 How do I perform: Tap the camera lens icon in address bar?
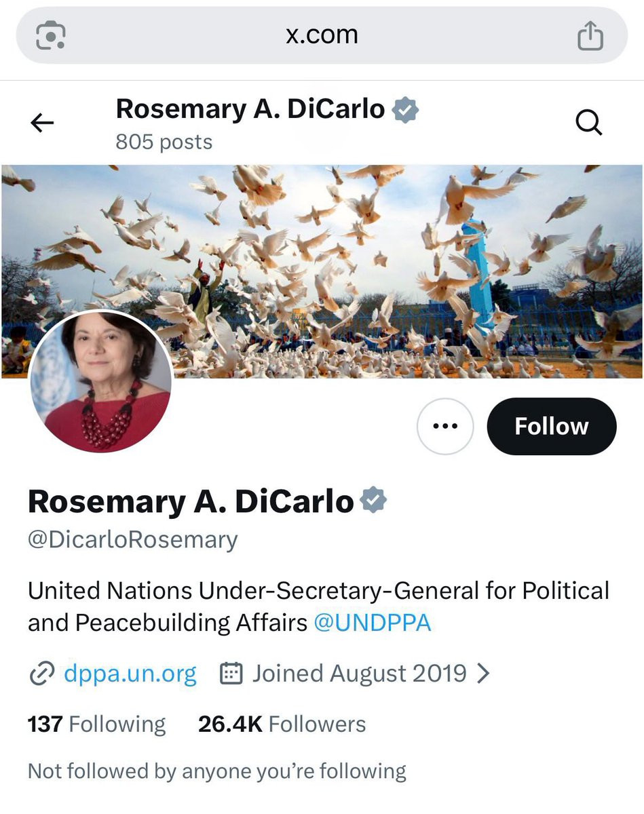pyautogui.click(x=51, y=36)
